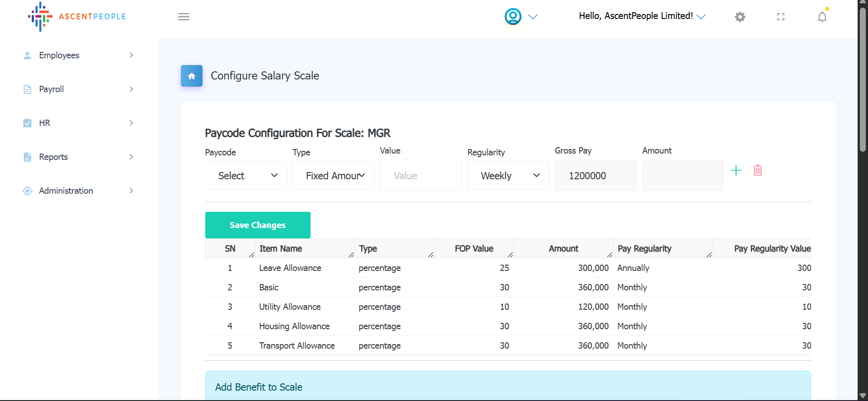The width and height of the screenshot is (868, 401).
Task: Click the Gross Pay field showing 1200000
Action: (x=595, y=176)
